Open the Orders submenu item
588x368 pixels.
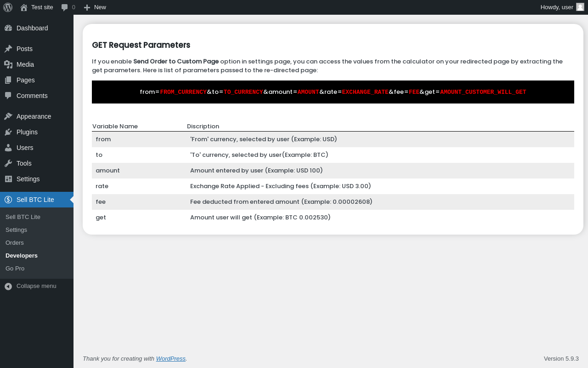[x=15, y=242]
